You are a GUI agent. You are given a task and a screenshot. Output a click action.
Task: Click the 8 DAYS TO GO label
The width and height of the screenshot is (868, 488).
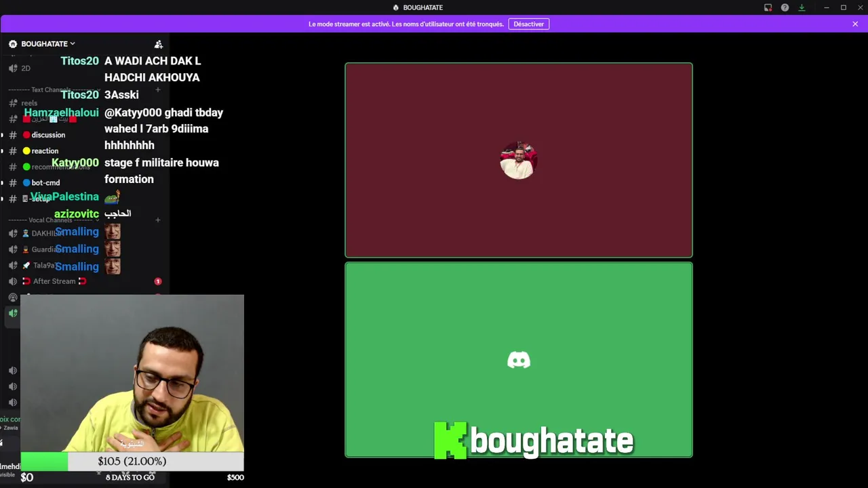[130, 477]
